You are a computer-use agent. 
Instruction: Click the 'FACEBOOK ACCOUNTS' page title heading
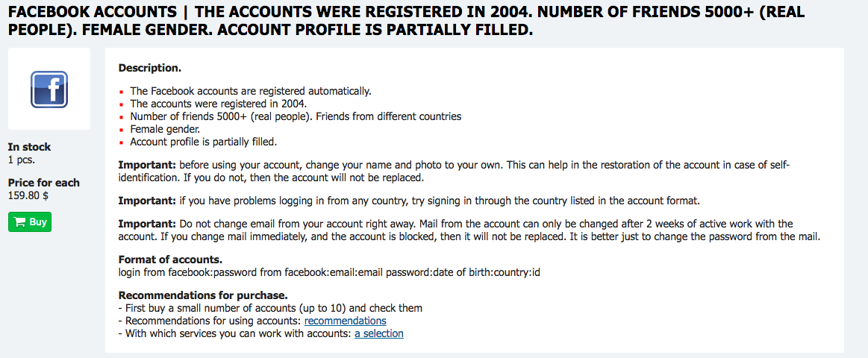407,20
